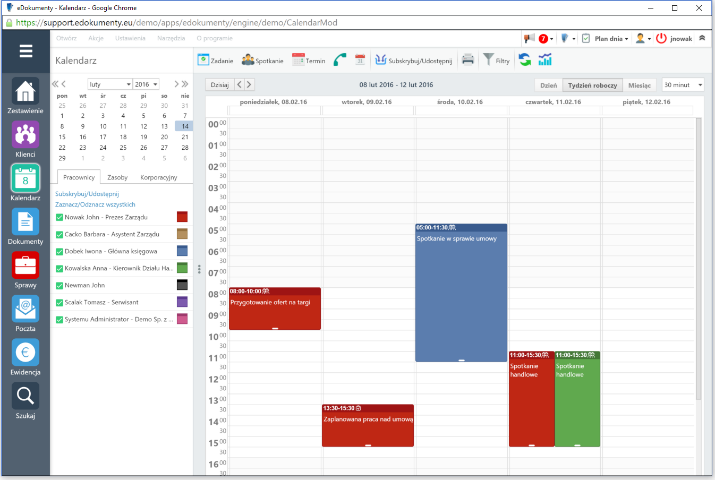Open the month dropdown showing luty

click(109, 84)
